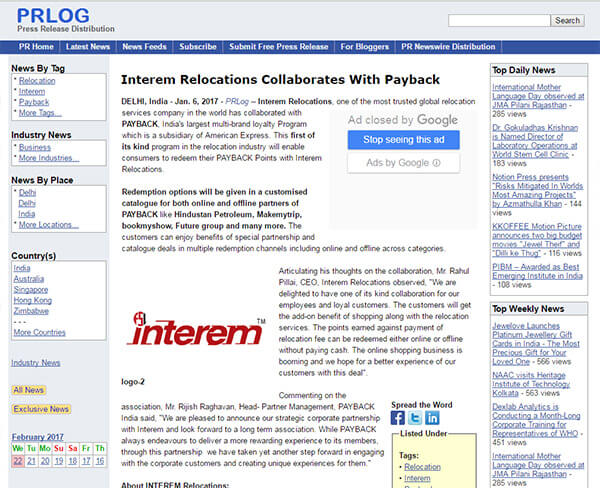Click the All News button

[x=29, y=390]
